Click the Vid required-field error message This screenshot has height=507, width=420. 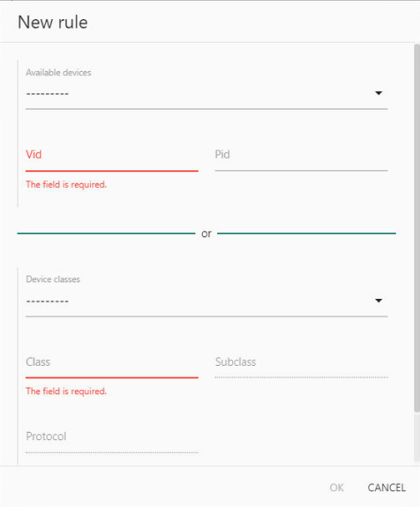66,185
